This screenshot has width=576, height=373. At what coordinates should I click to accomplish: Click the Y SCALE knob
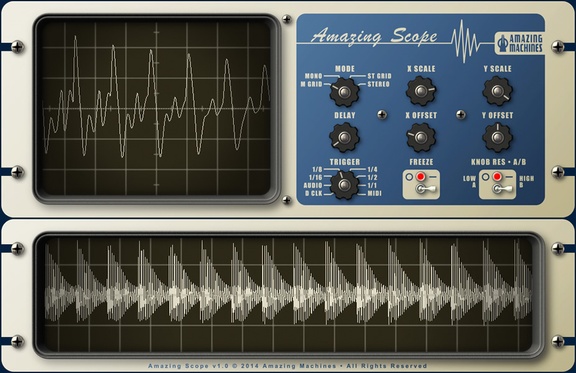pos(497,91)
